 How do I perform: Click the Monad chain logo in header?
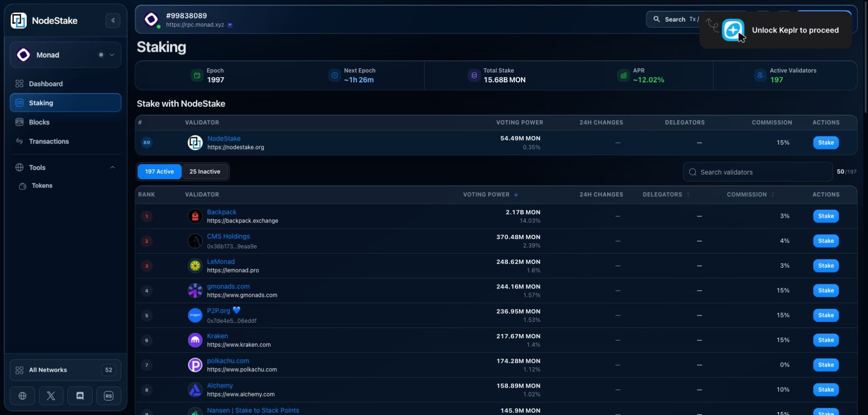click(x=151, y=19)
